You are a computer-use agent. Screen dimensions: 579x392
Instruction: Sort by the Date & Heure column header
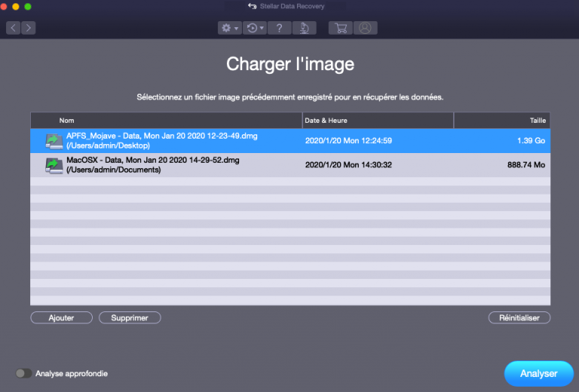[x=378, y=121]
